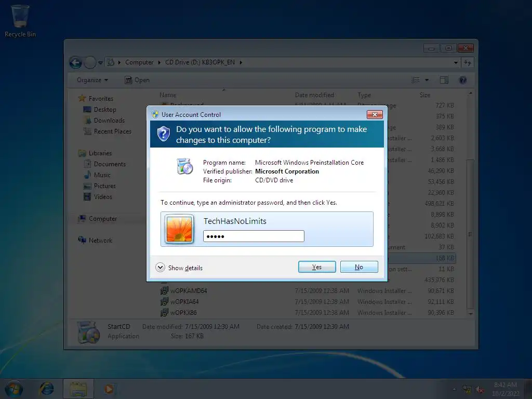Select Downloads in navigation pane

pyautogui.click(x=104, y=120)
